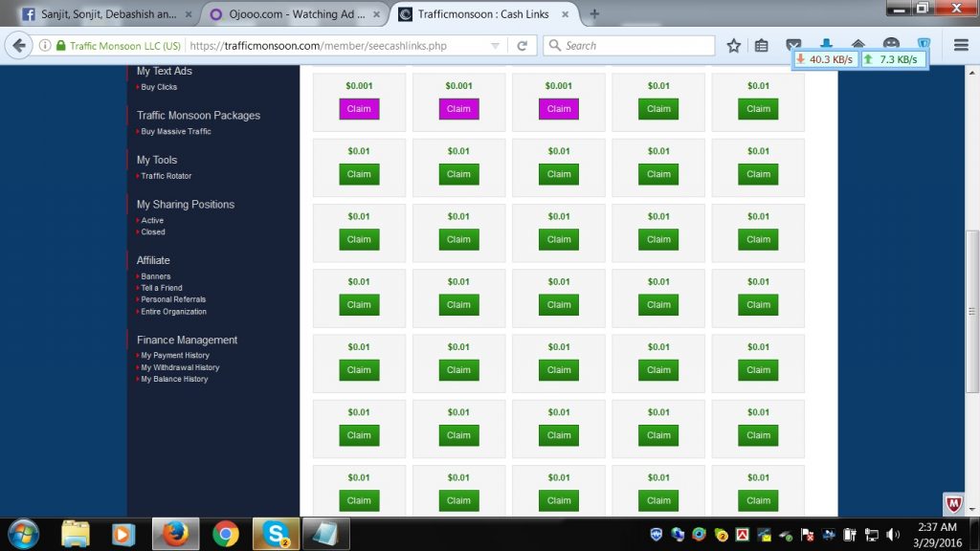Viewport: 980px width, 551px height.
Task: Open Skype from the taskbar
Action: click(276, 534)
